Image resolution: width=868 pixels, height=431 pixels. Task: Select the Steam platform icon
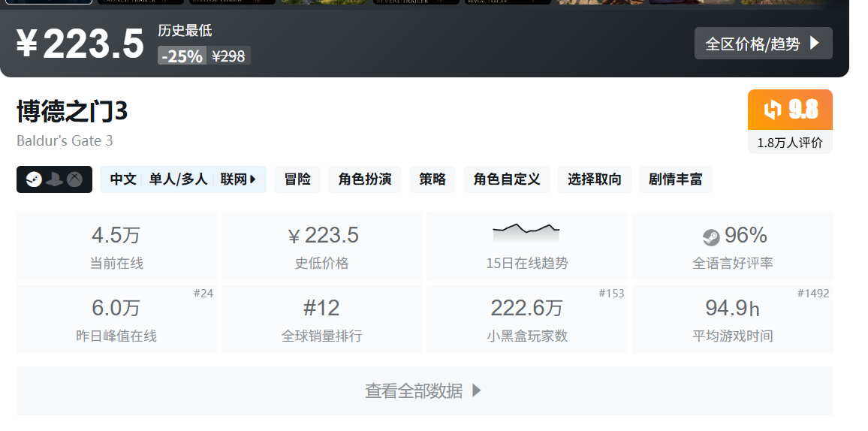tap(34, 179)
